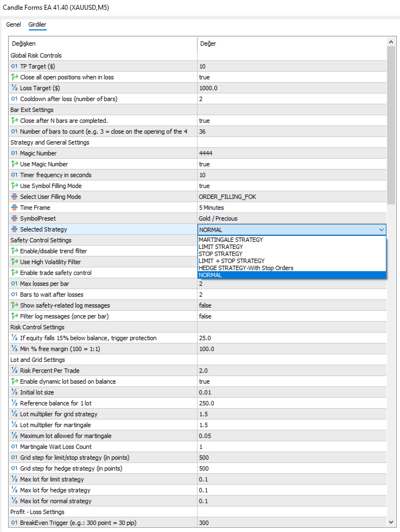Screen dimensions: 400x532
Task: Click the enum icon beside SymbolPreset
Action: coord(14,218)
